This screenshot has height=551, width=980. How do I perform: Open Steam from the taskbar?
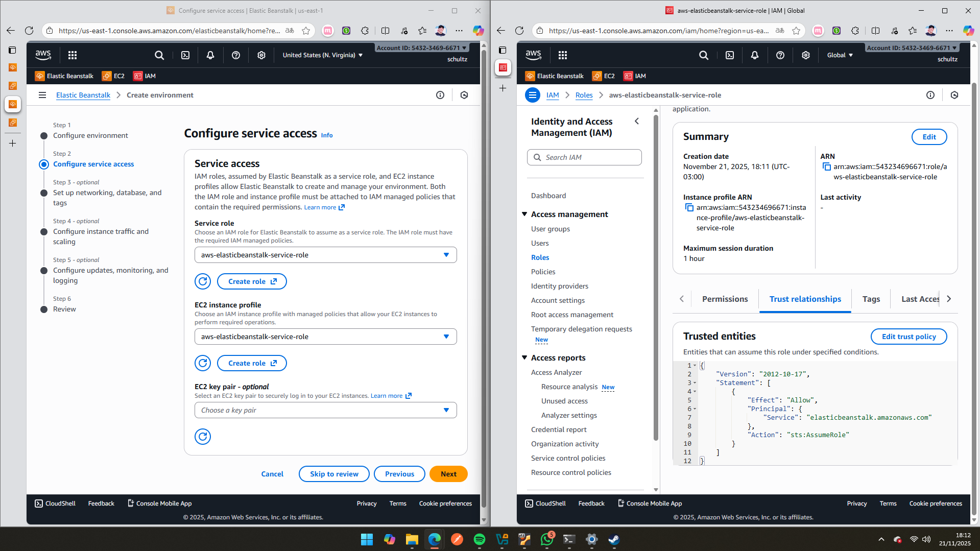tap(614, 539)
